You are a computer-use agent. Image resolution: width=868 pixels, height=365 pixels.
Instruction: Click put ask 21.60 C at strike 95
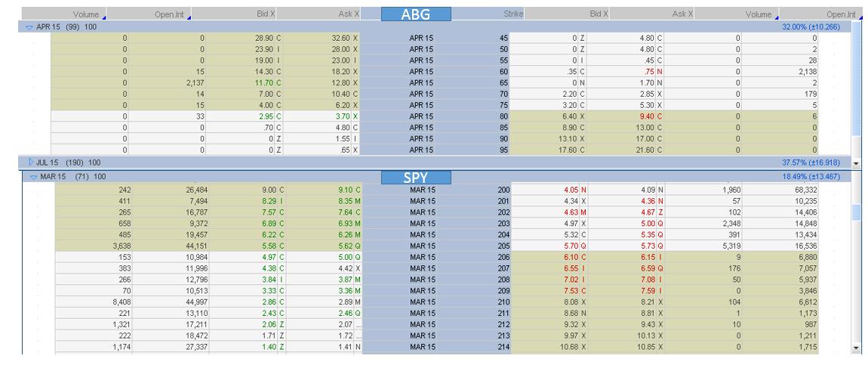pos(651,150)
